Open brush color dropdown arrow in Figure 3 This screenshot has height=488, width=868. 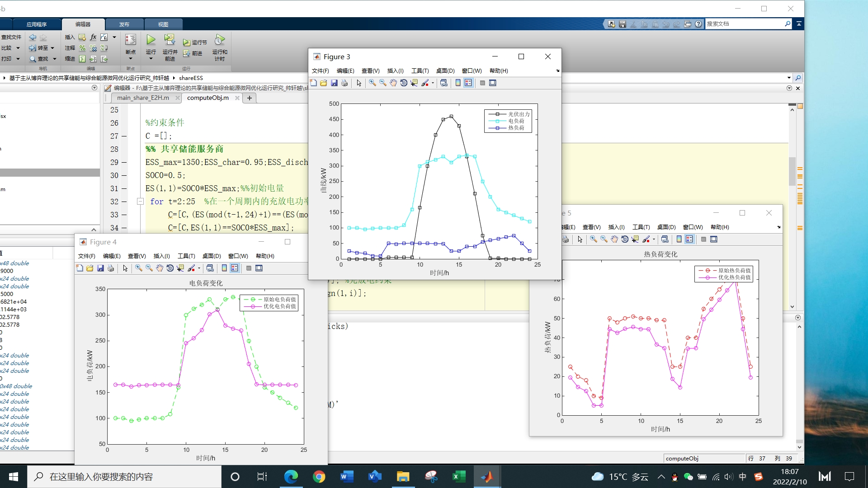tap(433, 83)
